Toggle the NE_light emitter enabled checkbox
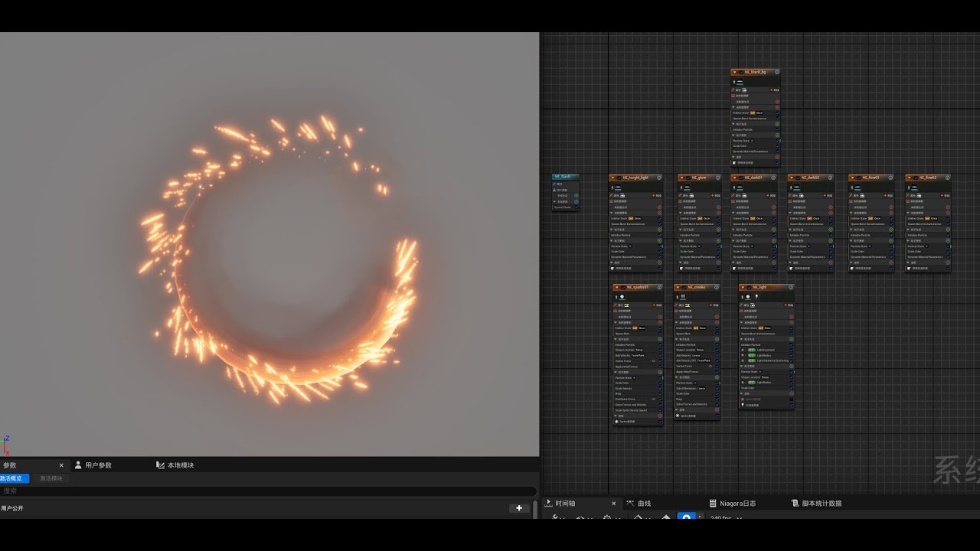 (750, 287)
